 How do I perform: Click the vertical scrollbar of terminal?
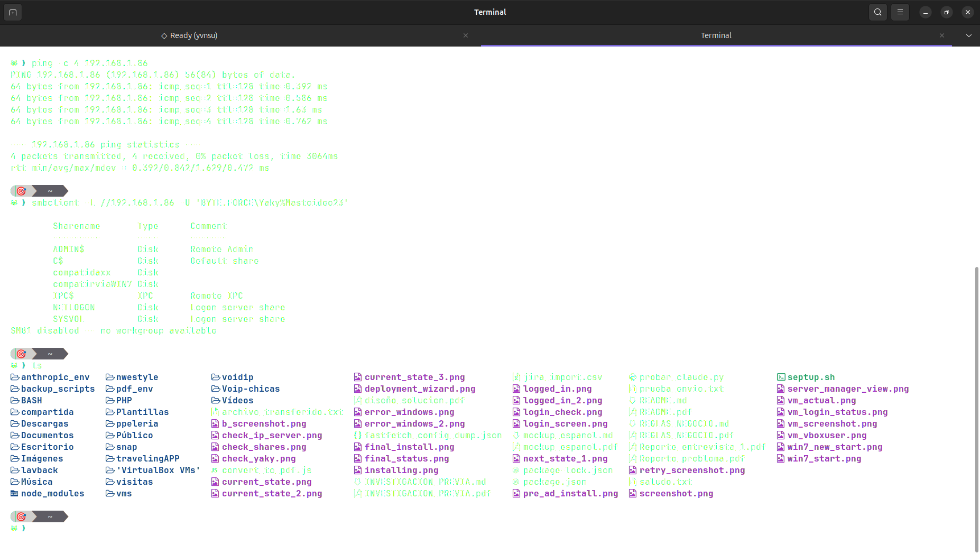tap(976, 410)
